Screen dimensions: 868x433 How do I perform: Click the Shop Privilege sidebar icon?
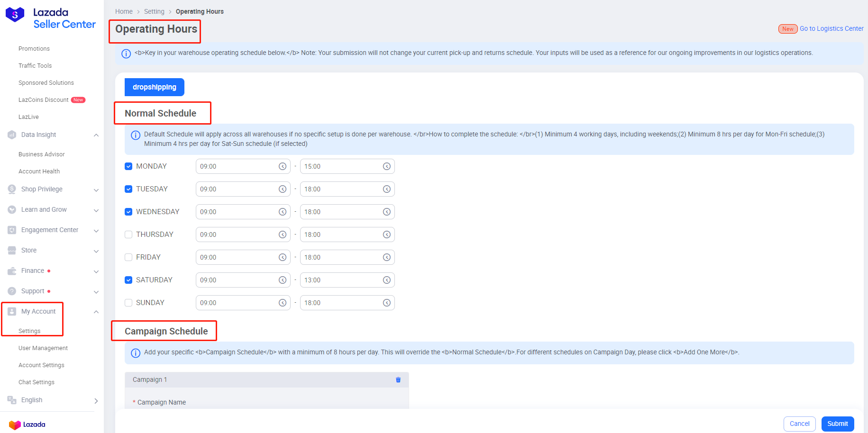[11, 189]
